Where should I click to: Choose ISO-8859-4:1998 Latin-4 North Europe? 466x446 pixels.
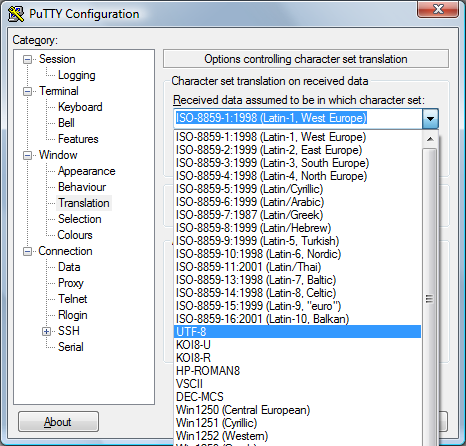click(x=297, y=176)
